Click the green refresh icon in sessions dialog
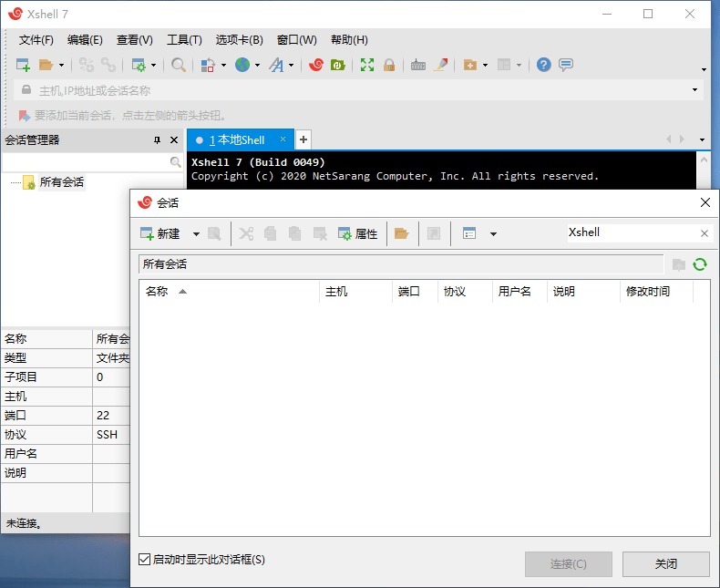Screen dimensions: 720x588 tap(700, 264)
